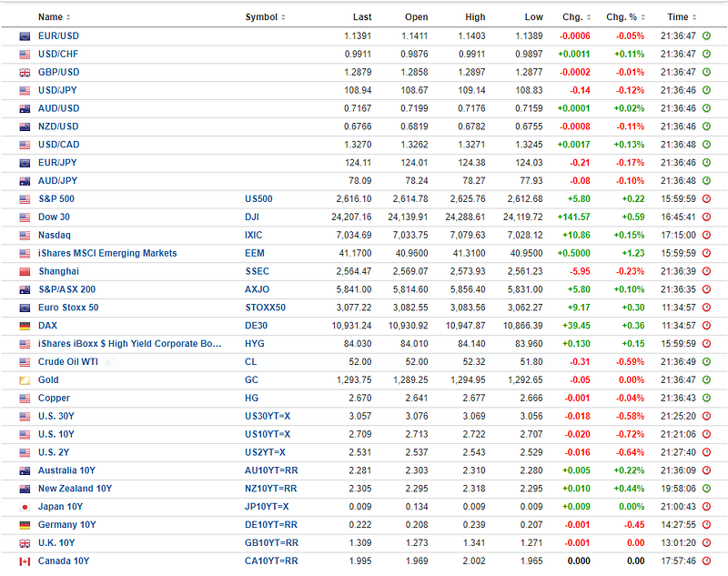Screen dimensions: 728x576
Task: Click the green clock icon in EUR/USD row
Action: click(x=707, y=35)
